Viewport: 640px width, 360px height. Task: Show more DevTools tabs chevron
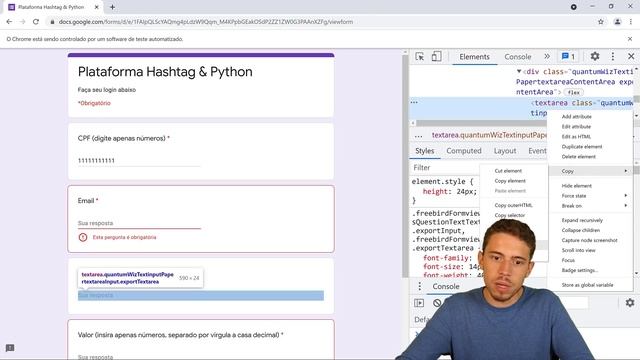pos(547,56)
